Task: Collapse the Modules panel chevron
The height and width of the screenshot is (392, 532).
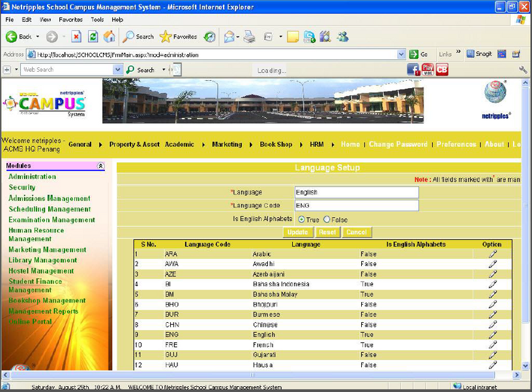Action: click(x=101, y=166)
